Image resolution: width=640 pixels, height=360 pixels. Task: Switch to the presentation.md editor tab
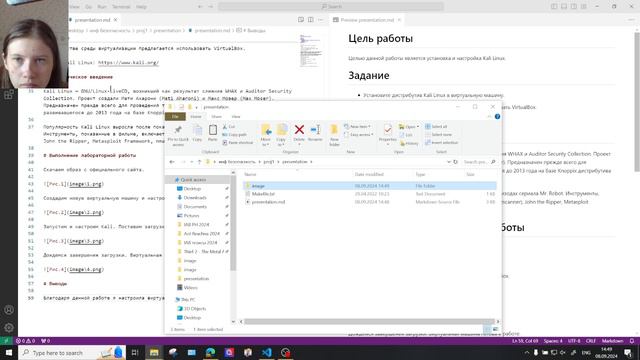coord(92,20)
